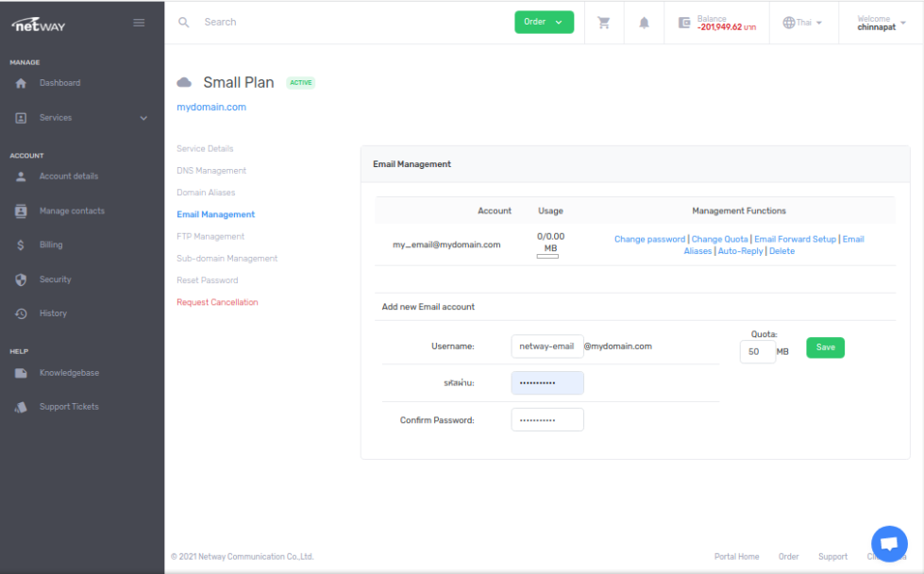Open the chat support bubble icon
The image size is (924, 574).
(888, 544)
